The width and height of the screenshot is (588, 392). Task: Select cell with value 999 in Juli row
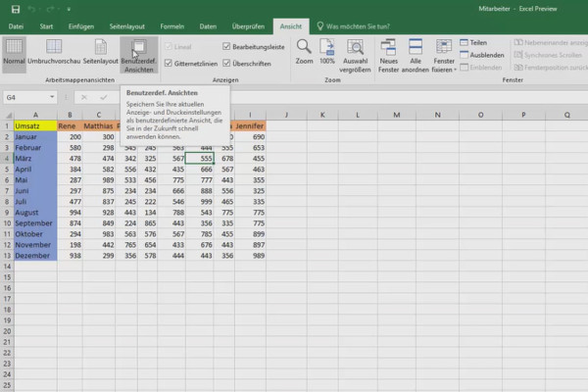pos(200,202)
